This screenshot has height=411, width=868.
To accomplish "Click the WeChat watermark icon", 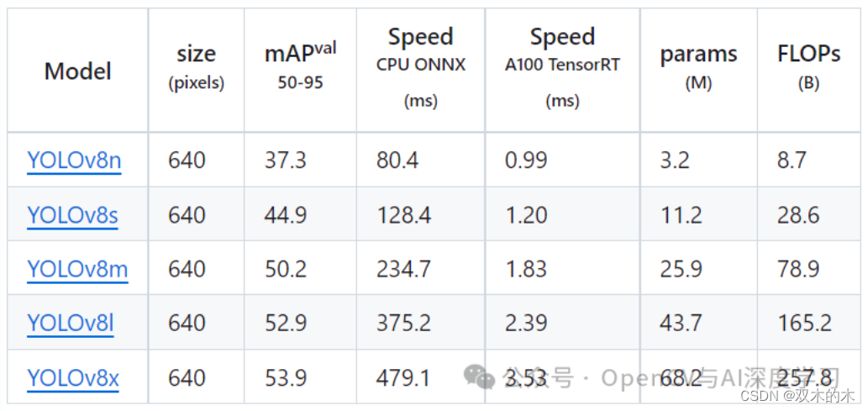I will pos(481,377).
